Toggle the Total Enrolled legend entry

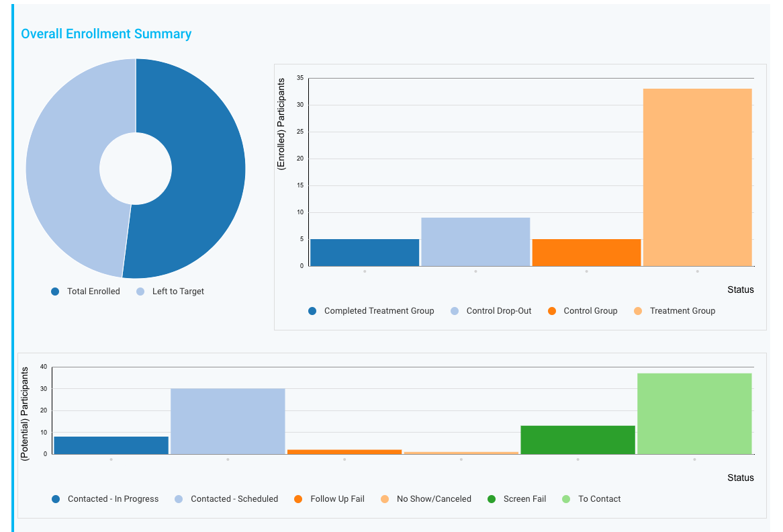tap(93, 292)
